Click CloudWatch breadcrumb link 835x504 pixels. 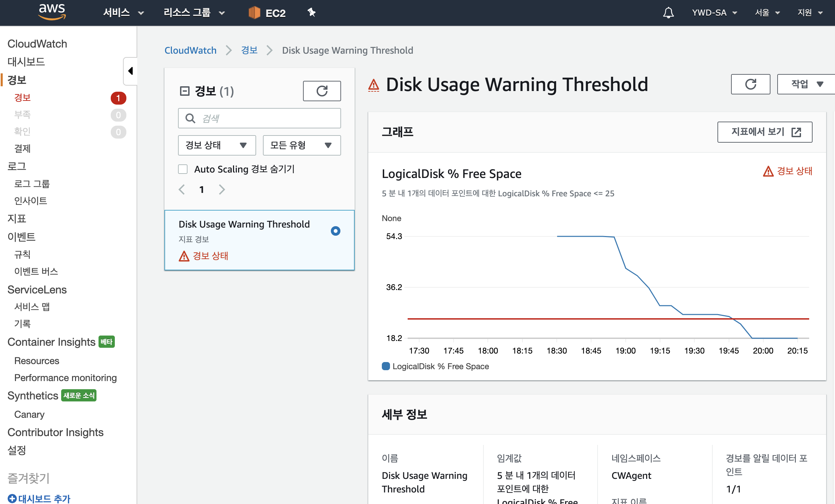[190, 50]
